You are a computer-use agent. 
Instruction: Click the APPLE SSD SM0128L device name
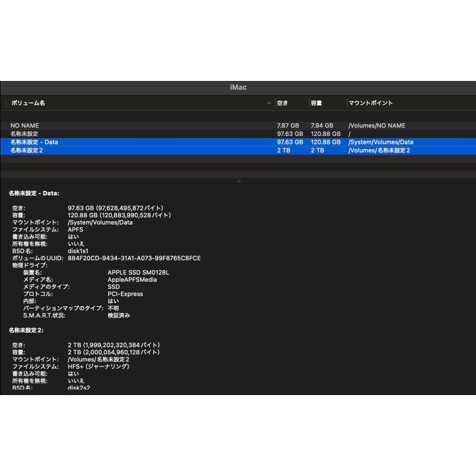point(139,272)
